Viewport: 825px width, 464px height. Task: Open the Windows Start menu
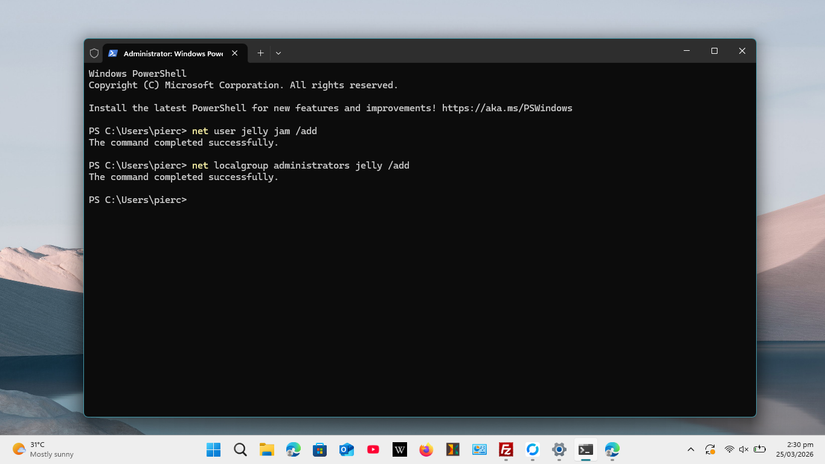[214, 449]
